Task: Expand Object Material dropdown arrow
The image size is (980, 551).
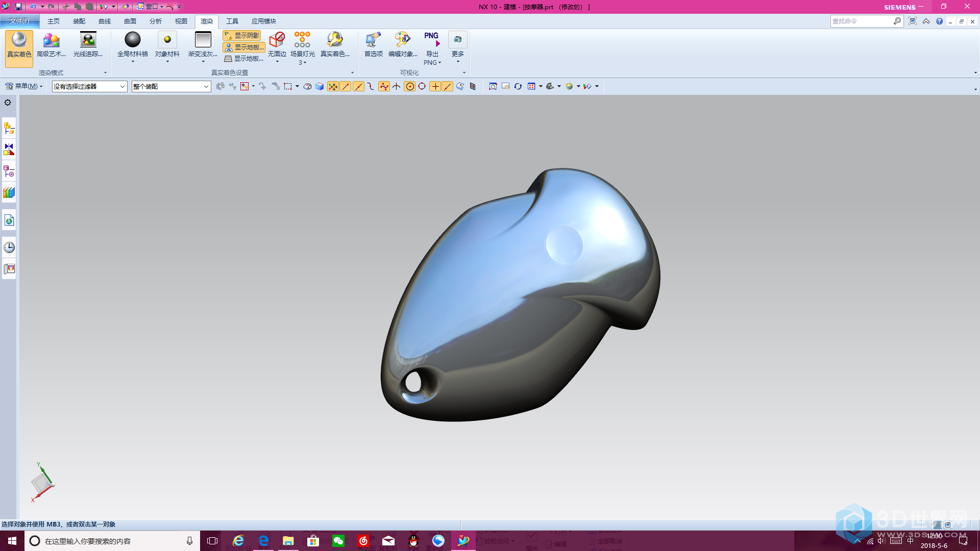Action: tap(167, 62)
